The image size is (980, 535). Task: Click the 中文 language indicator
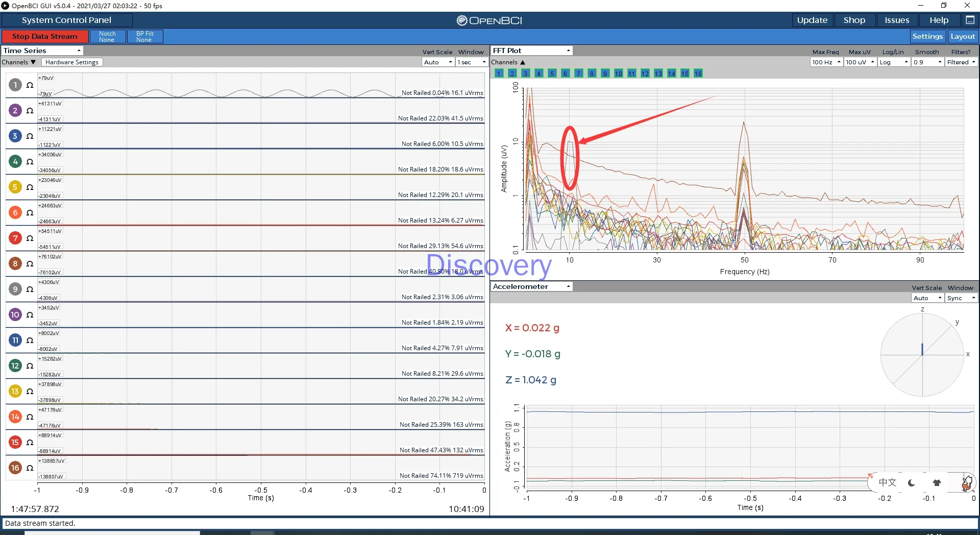(887, 482)
